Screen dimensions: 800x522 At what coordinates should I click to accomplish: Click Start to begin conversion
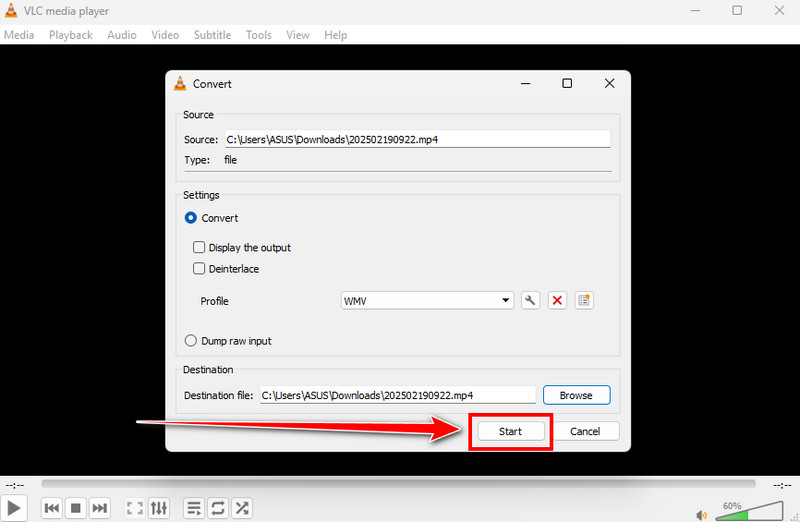510,431
